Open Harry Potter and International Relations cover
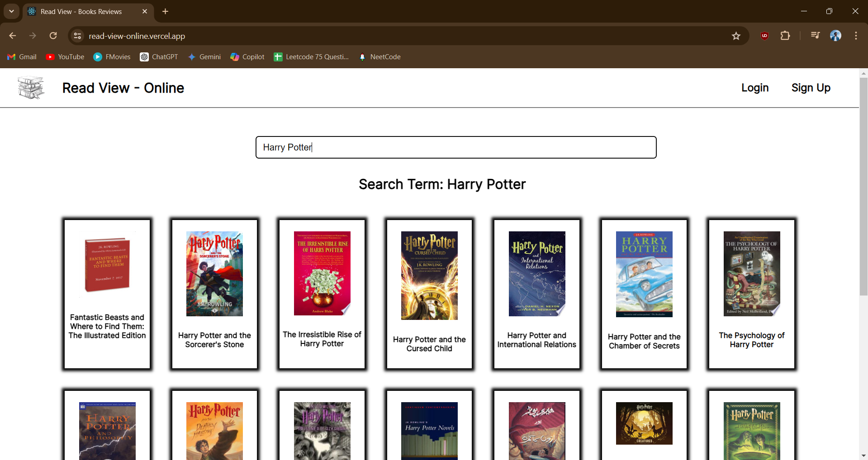The image size is (868, 460). [537, 274]
